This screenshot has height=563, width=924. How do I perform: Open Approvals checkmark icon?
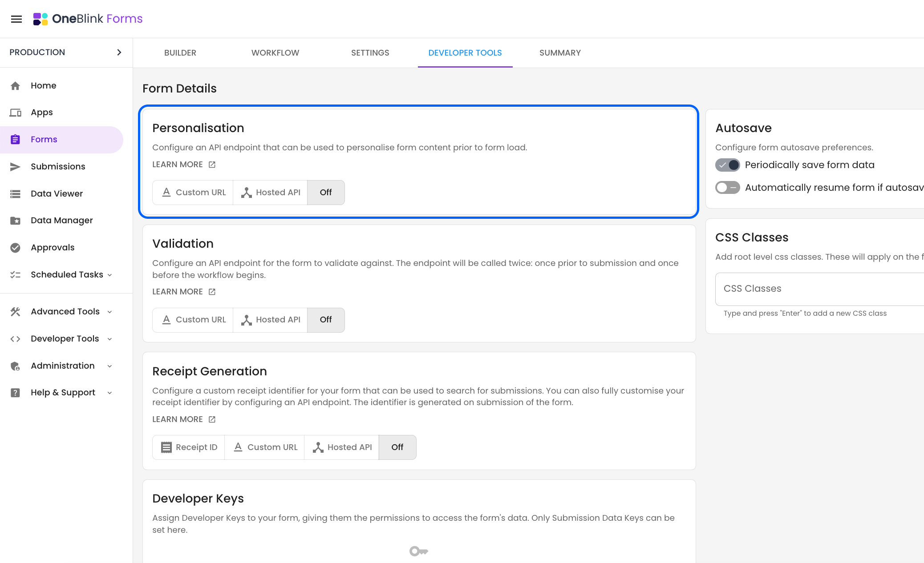[x=15, y=248]
